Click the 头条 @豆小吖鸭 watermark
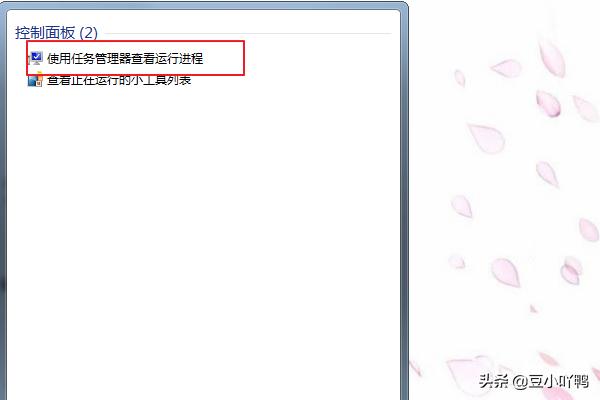The image size is (600, 400). (534, 381)
